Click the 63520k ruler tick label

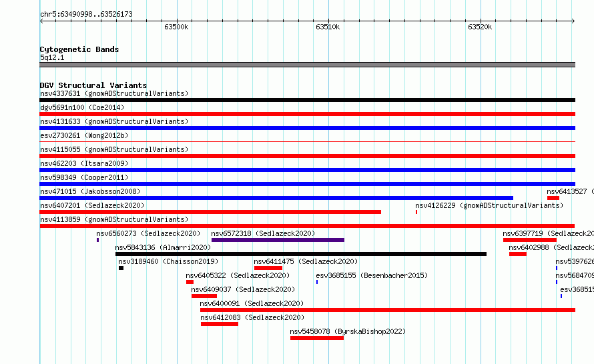[x=480, y=27]
